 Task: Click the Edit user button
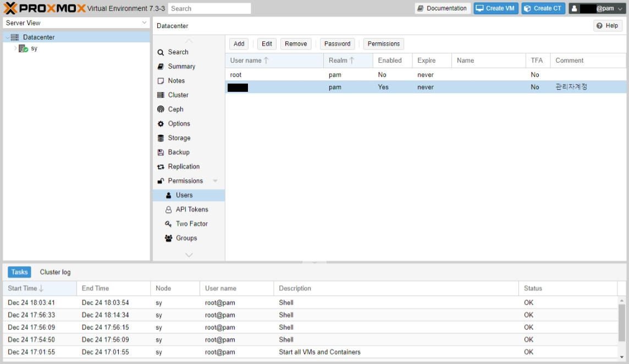[267, 44]
